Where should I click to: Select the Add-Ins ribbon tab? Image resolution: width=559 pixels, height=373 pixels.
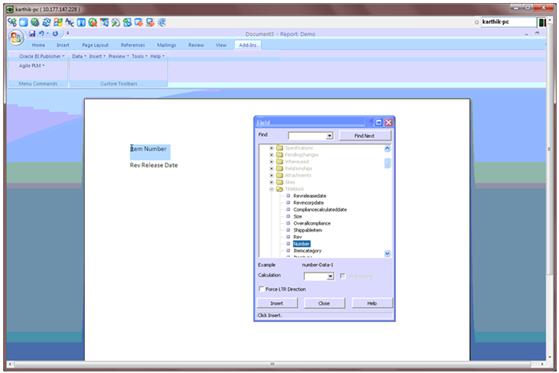(x=248, y=45)
